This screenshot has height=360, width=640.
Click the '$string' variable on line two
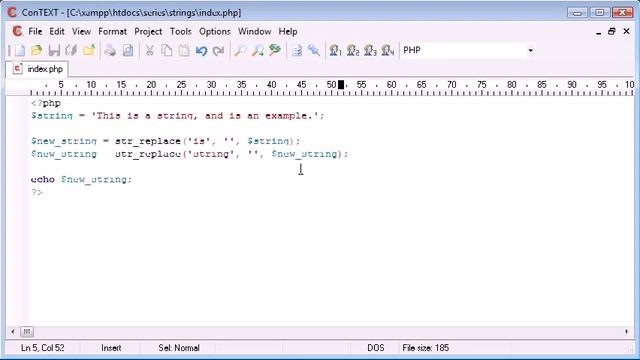[52, 116]
